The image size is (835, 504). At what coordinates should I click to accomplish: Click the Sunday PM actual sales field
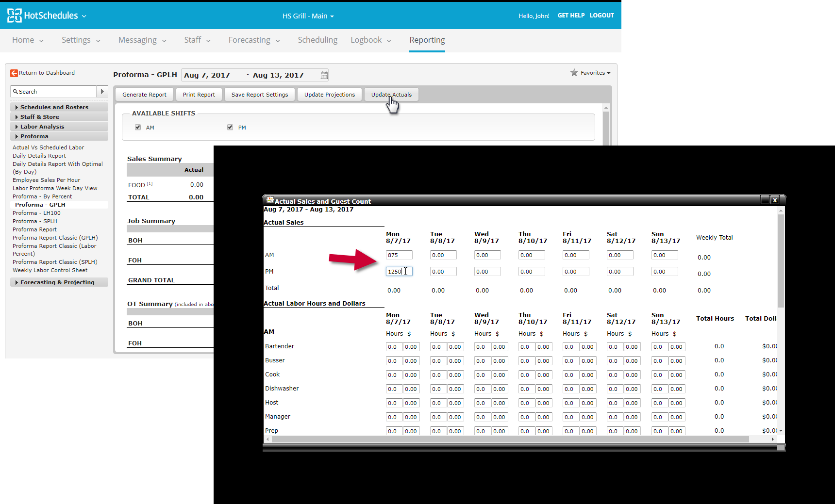[x=665, y=272]
